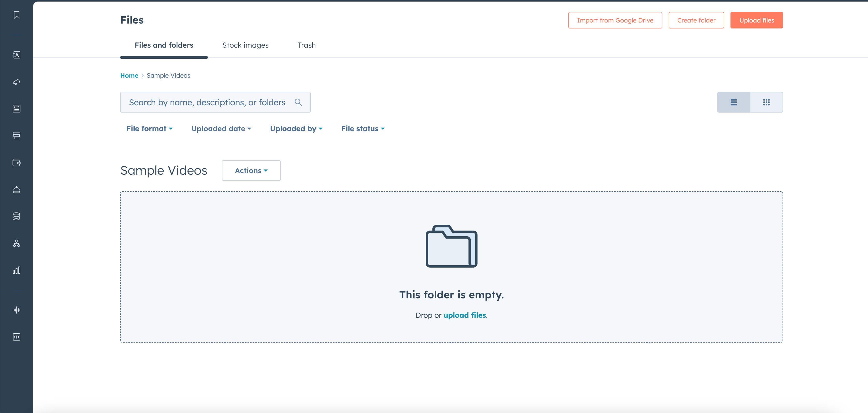Open the Marketing megaphone sidebar icon

pyautogui.click(x=16, y=82)
